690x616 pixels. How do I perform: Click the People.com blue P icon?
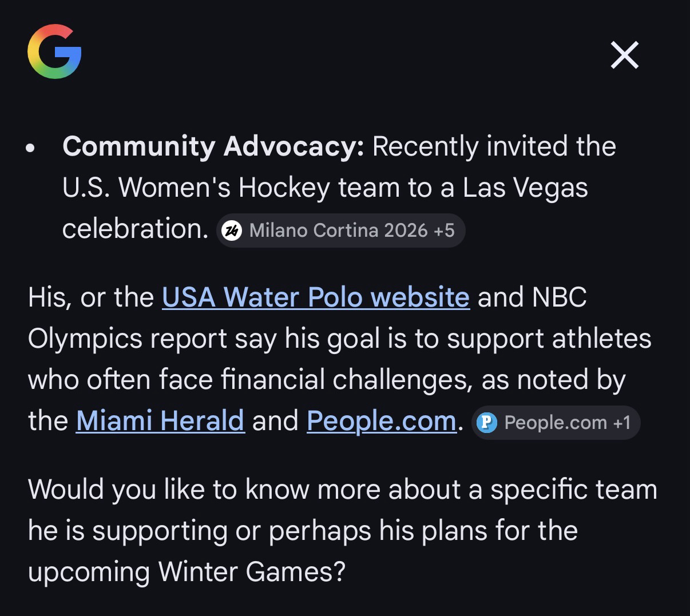[x=486, y=423]
